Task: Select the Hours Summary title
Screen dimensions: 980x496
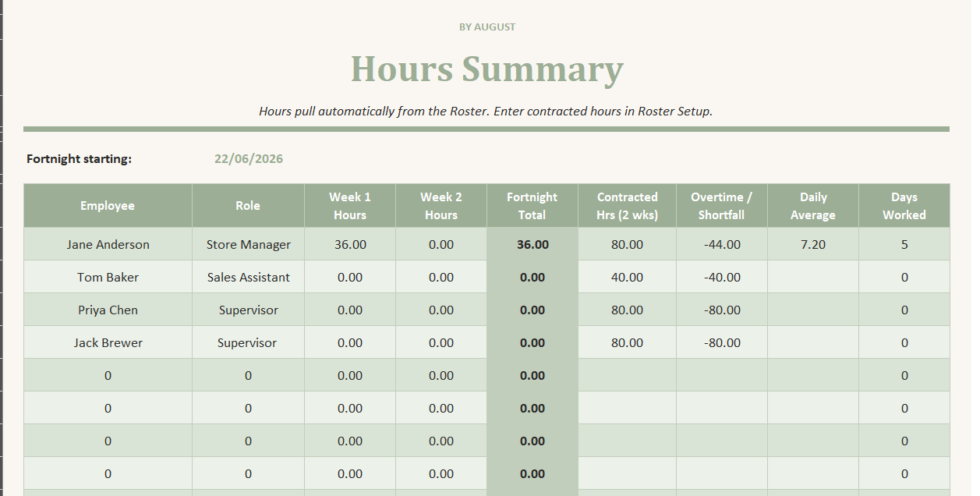Action: coord(486,69)
